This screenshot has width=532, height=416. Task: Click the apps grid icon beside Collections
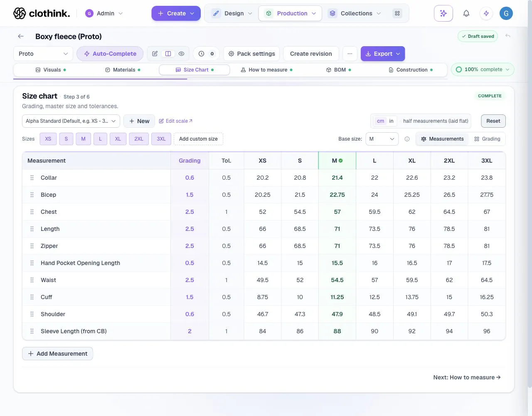[397, 13]
